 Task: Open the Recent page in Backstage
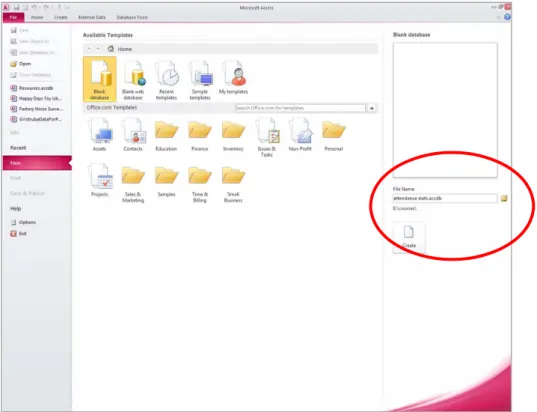click(x=18, y=148)
